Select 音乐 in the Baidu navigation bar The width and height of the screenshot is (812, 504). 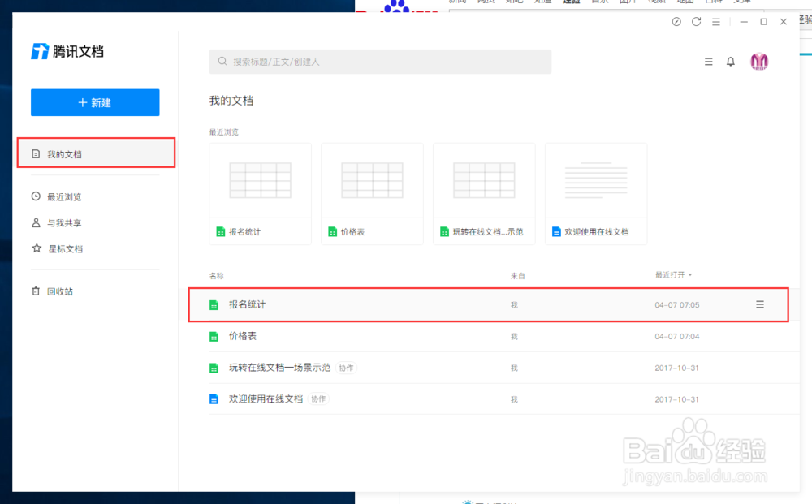tap(599, 2)
